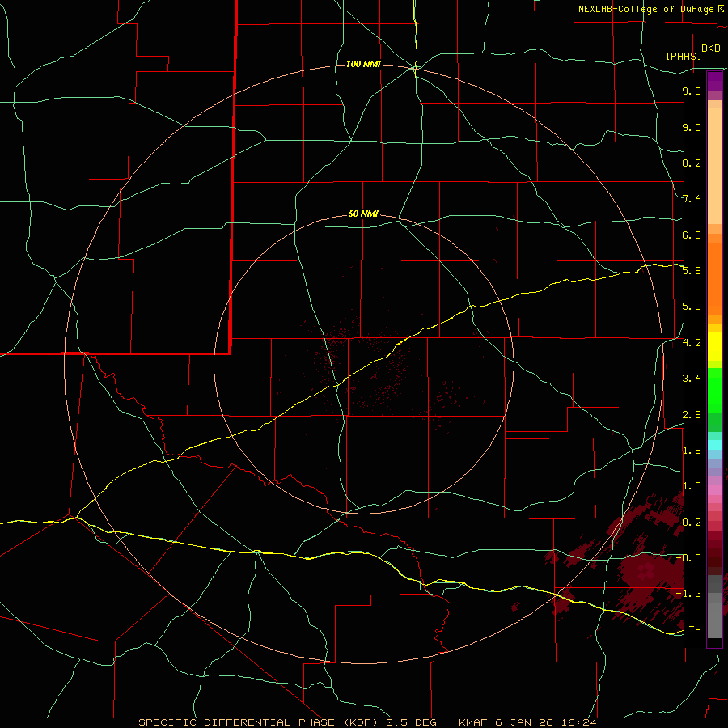
Task: Click the -1.3 value on color scale
Action: (688, 594)
